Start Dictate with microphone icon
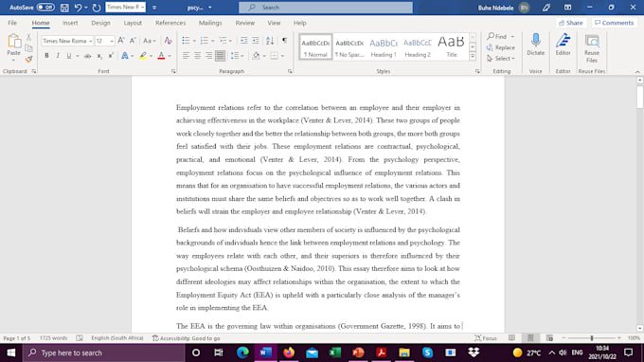 pos(536,45)
